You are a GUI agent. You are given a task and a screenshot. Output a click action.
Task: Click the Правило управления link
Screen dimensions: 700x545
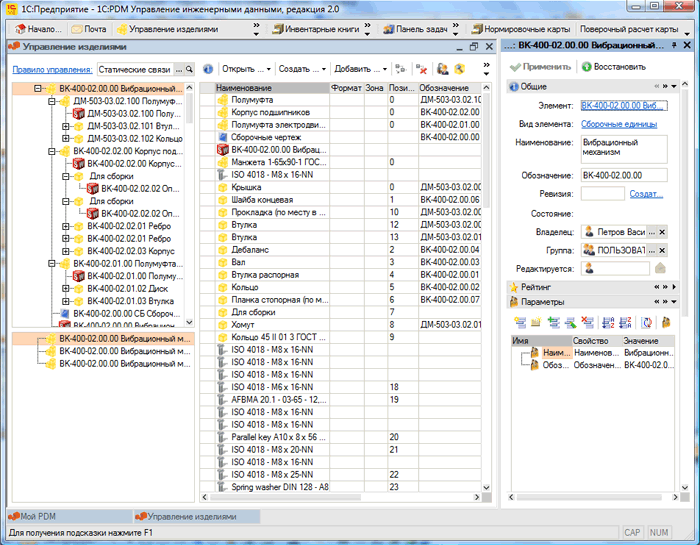[x=52, y=69]
